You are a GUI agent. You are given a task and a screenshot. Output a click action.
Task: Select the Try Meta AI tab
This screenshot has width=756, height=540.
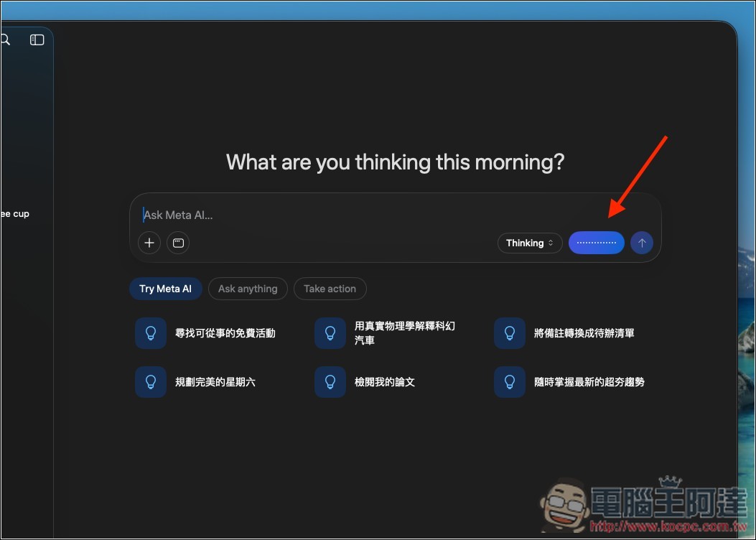[x=165, y=289]
